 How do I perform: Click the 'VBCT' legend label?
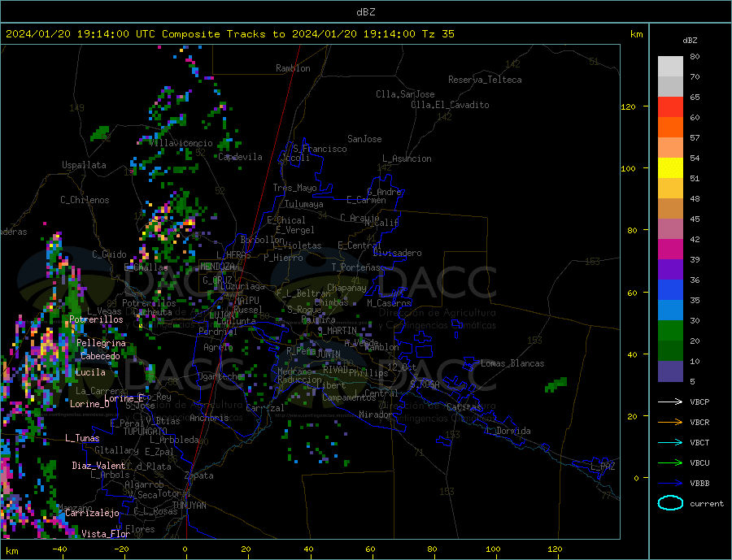coord(699,442)
